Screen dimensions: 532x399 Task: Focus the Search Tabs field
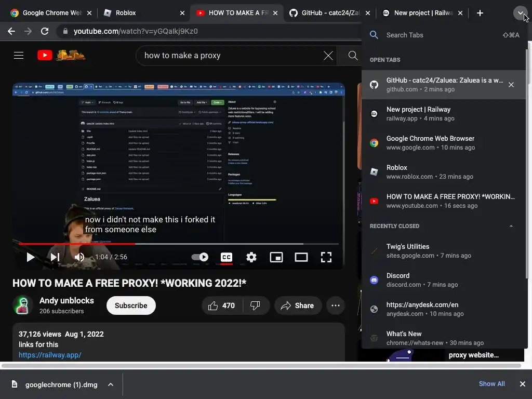point(445,35)
